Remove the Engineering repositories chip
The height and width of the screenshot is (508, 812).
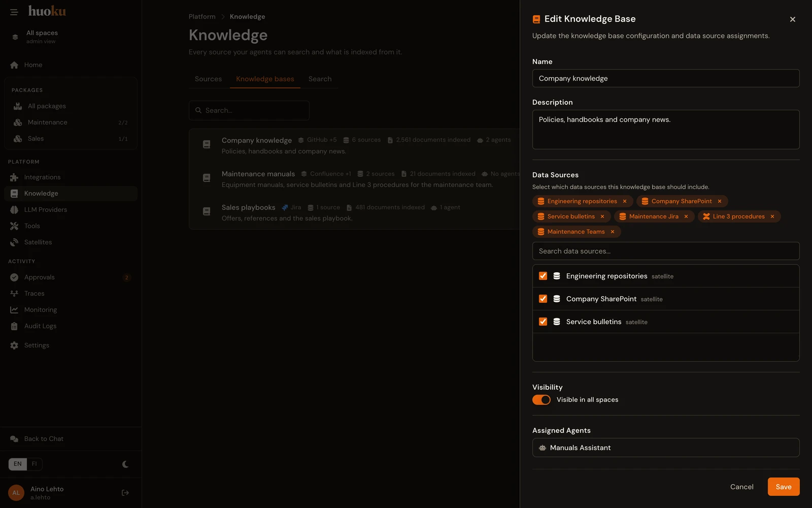pyautogui.click(x=625, y=201)
